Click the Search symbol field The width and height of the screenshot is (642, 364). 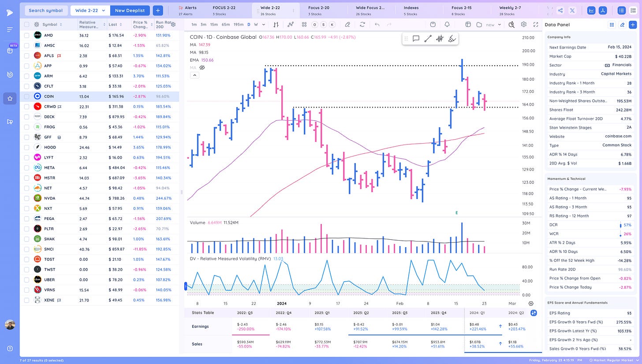(x=45, y=11)
